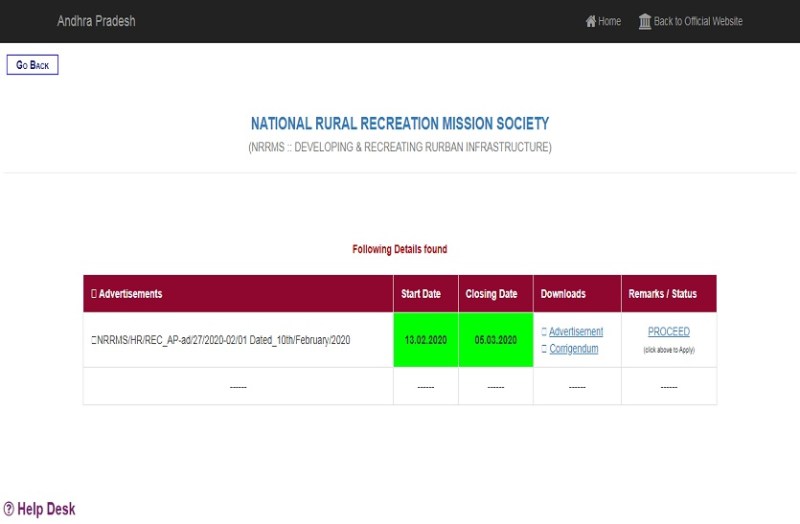800x524 pixels.
Task: Click PROCEED to apply
Action: coord(668,332)
